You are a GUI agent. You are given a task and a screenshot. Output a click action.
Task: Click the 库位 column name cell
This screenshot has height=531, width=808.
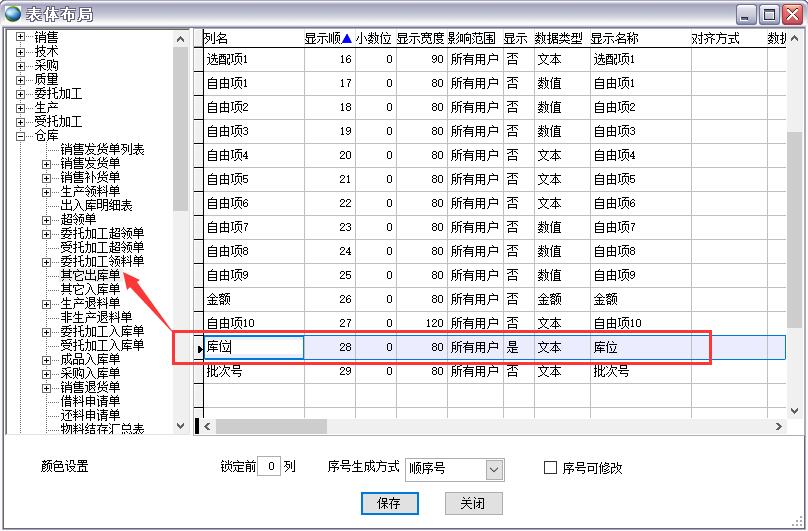click(x=254, y=347)
